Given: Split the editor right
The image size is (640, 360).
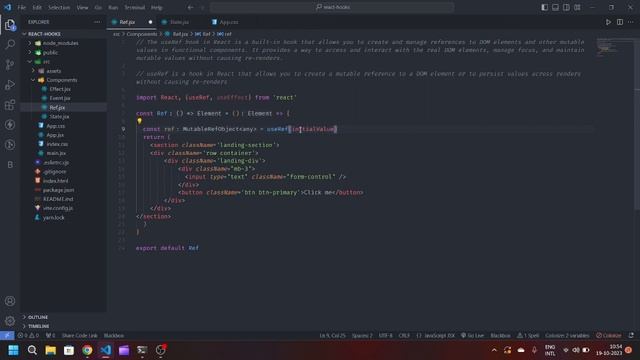Looking at the screenshot, I should click(x=620, y=22).
